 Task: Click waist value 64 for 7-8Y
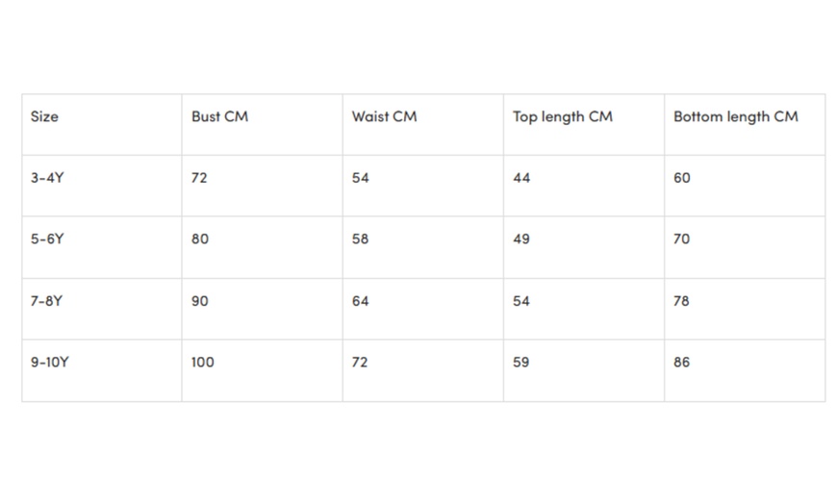(x=360, y=301)
